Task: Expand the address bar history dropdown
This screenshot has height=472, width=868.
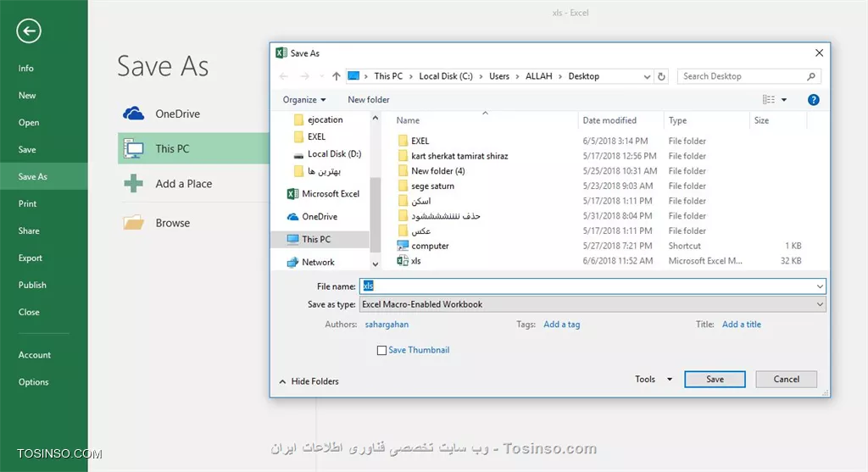Action: (x=647, y=76)
